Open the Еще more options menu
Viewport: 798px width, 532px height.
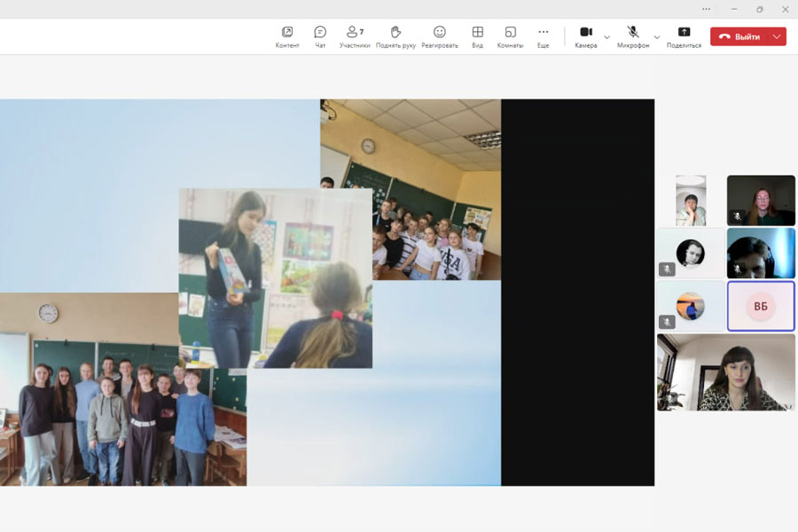(543, 36)
